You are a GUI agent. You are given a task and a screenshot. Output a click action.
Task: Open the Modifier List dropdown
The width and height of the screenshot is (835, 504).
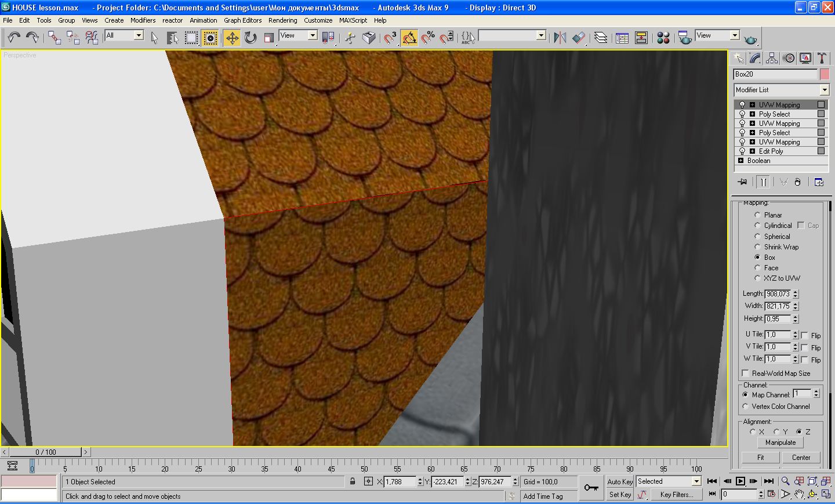pyautogui.click(x=825, y=90)
